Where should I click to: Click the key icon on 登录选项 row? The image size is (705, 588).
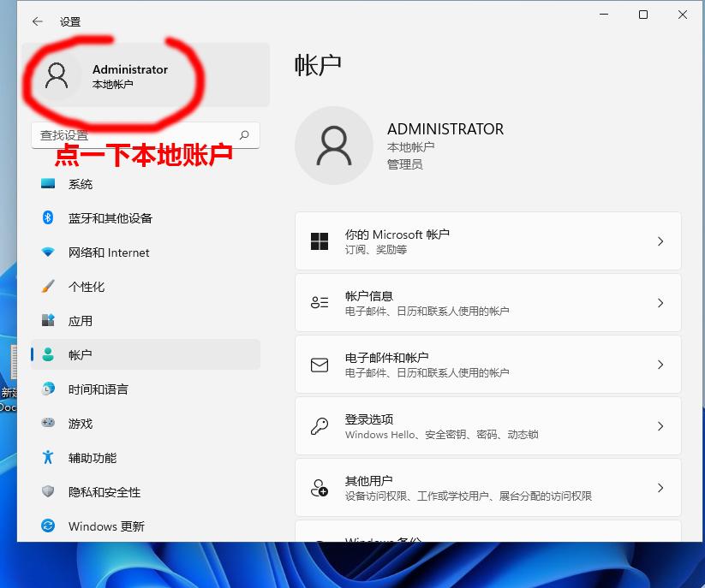coord(320,426)
